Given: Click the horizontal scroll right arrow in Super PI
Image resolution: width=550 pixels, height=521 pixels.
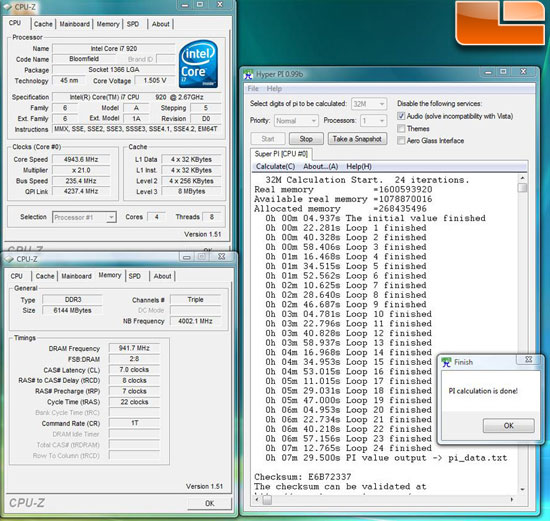Looking at the screenshot, I should pos(512,500).
